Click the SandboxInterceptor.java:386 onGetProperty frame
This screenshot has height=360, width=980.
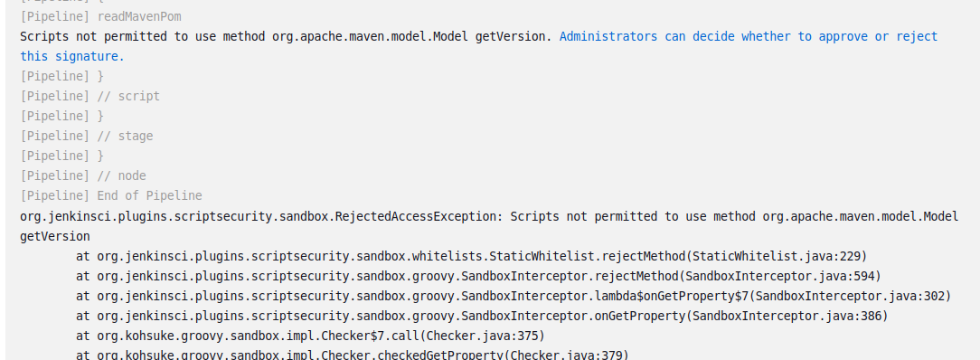[482, 317]
